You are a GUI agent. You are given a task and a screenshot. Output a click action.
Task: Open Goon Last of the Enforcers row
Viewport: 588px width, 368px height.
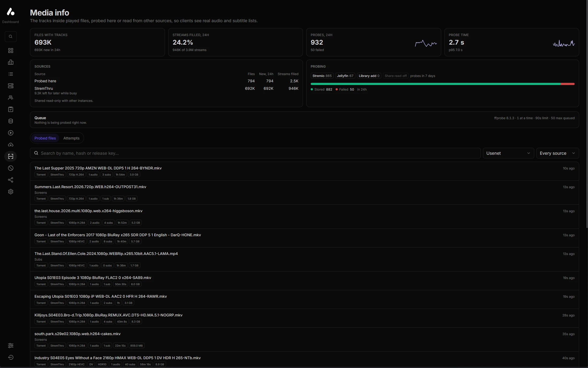[x=304, y=238]
